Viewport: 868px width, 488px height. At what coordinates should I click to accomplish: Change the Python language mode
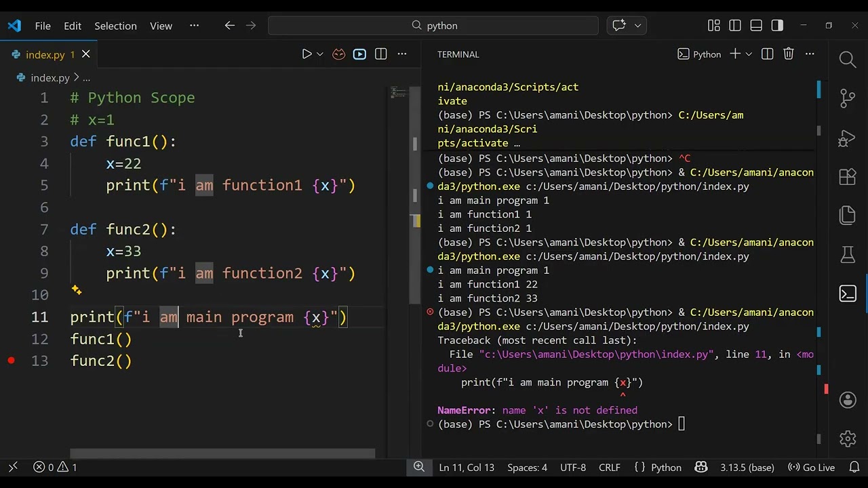[666, 468]
